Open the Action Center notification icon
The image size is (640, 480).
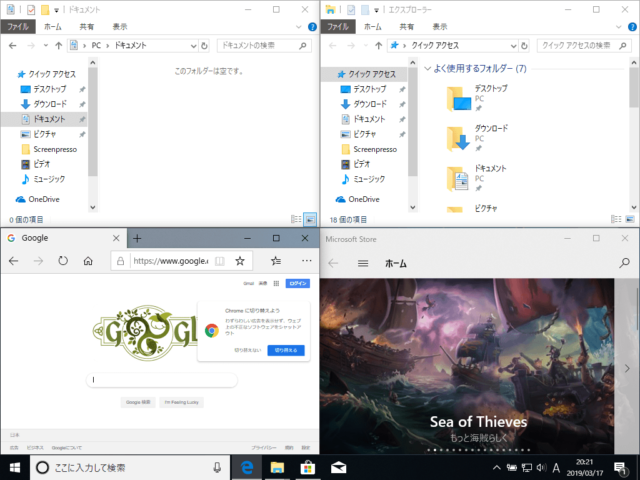click(620, 468)
